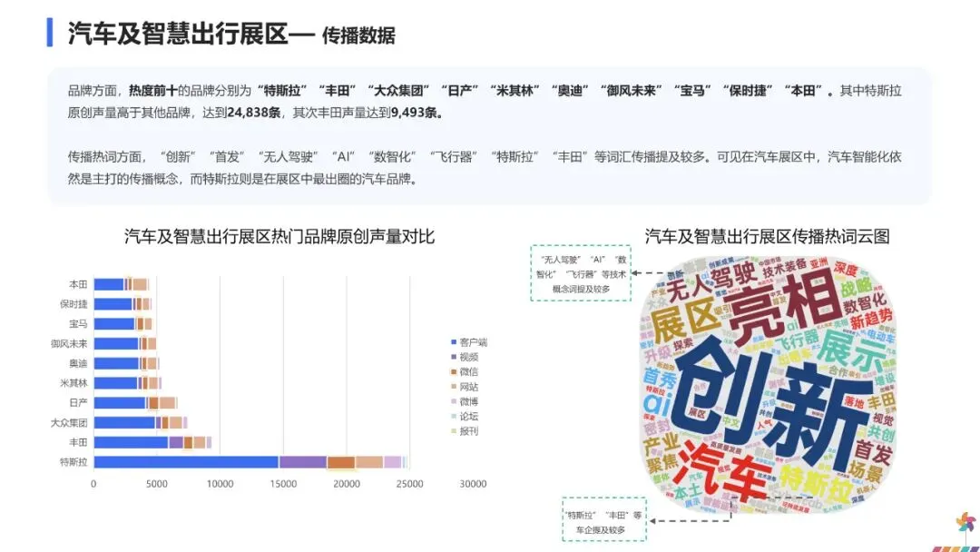
Task: Select the 网站 legend entry
Action: point(465,387)
